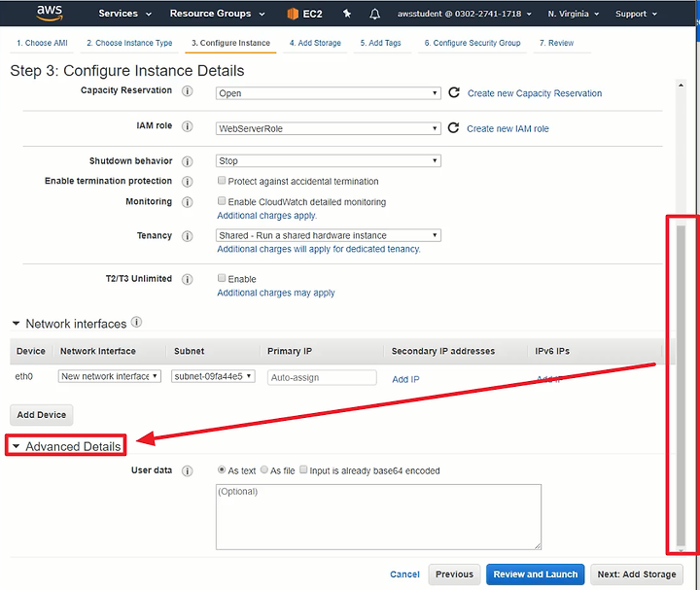The image size is (700, 590).
Task: Click the termination protection info icon
Action: coord(187,182)
